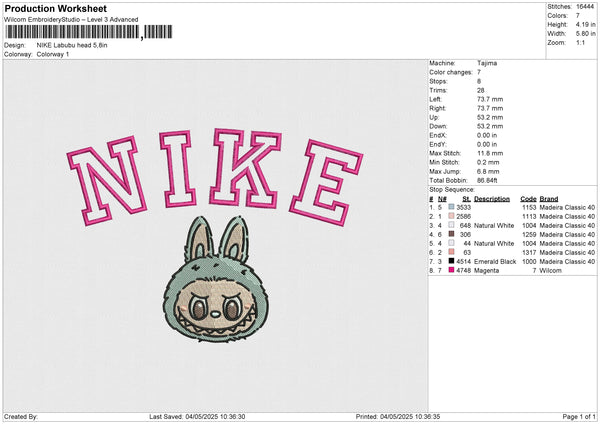Click the Machine value 'Tajima'
The height and width of the screenshot is (424, 600).
[487, 63]
